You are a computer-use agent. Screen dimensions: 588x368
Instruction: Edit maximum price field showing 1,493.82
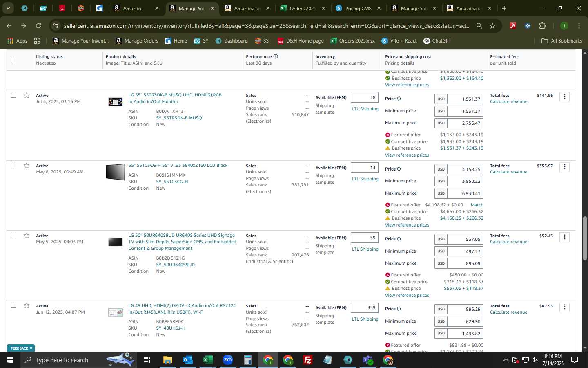click(x=465, y=334)
